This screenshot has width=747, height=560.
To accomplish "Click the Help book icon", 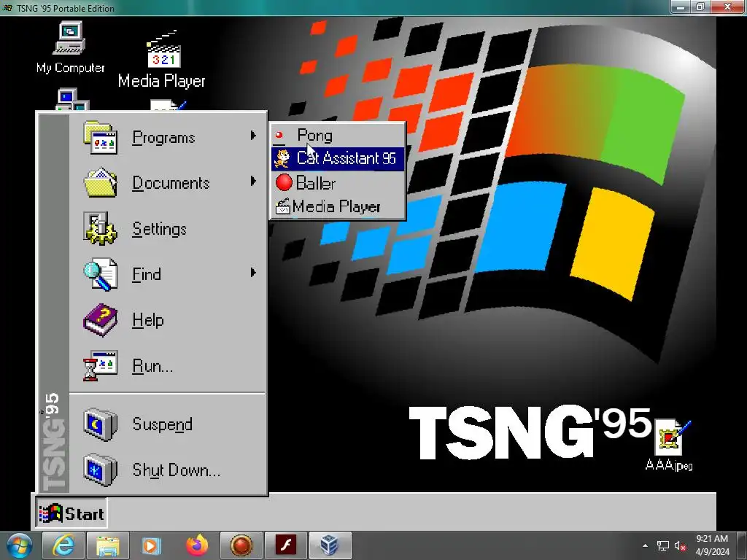I will (100, 320).
